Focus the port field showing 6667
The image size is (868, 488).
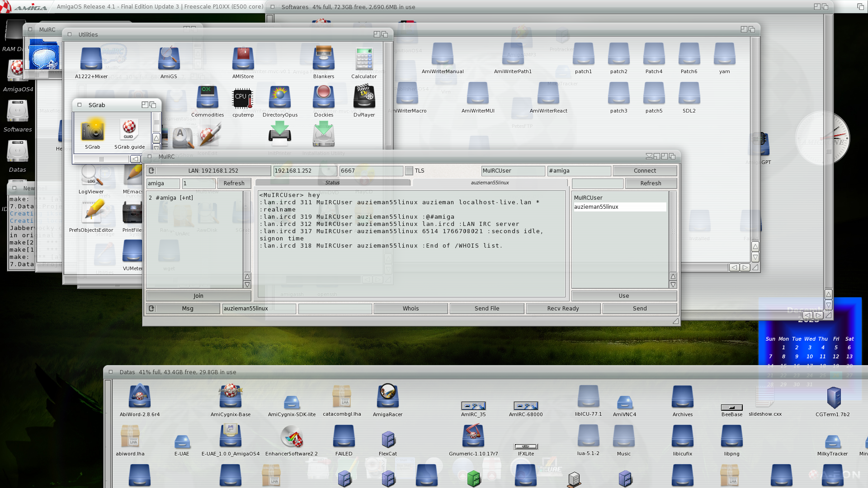(x=371, y=171)
